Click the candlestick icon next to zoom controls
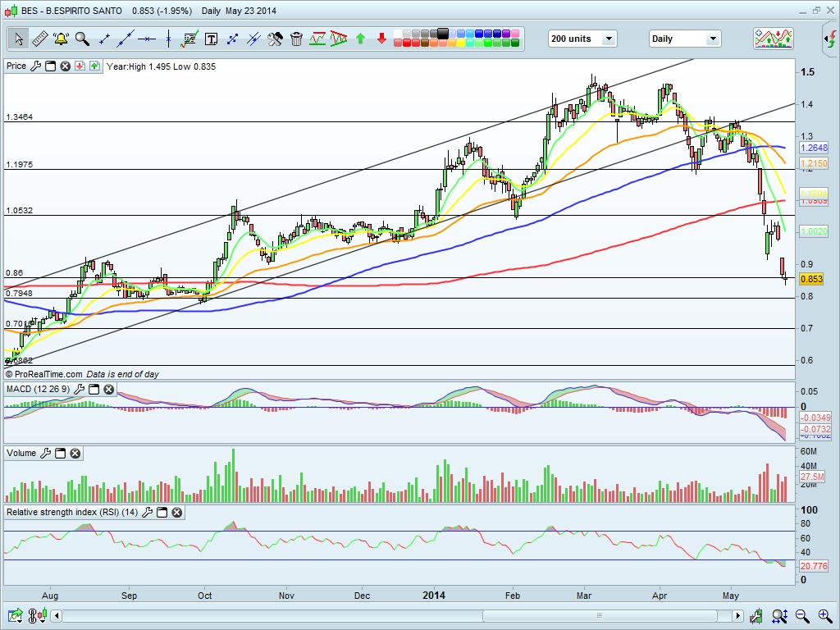The height and width of the screenshot is (630, 840). coord(756,616)
